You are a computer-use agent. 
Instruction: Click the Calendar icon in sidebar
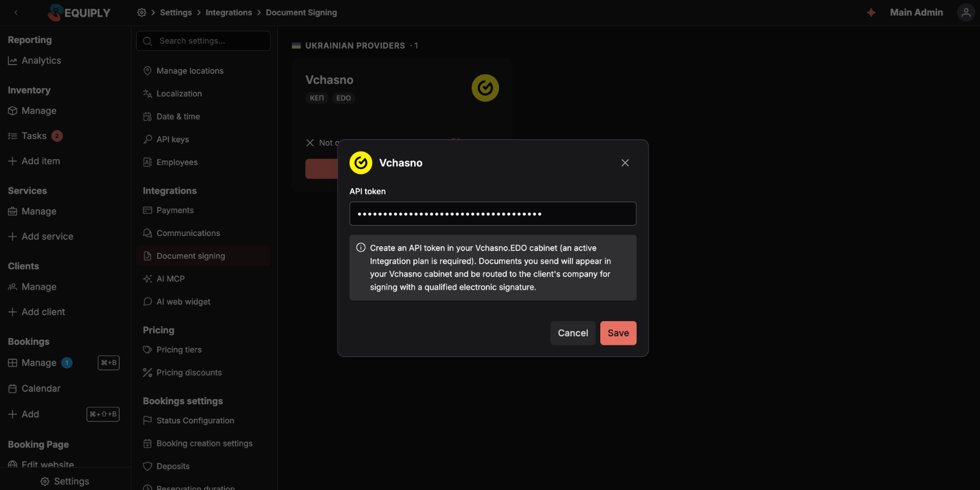pos(12,388)
